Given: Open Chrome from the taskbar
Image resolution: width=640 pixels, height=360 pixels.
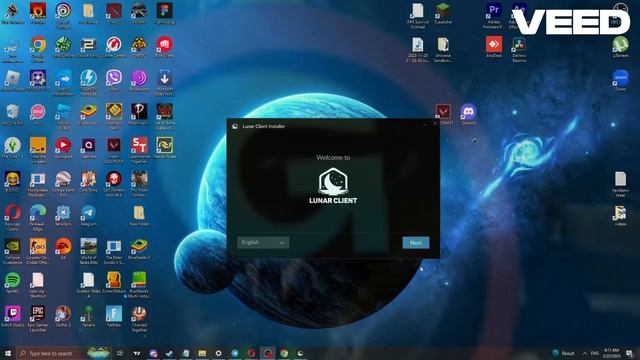Looking at the screenshot, I should [x=284, y=353].
